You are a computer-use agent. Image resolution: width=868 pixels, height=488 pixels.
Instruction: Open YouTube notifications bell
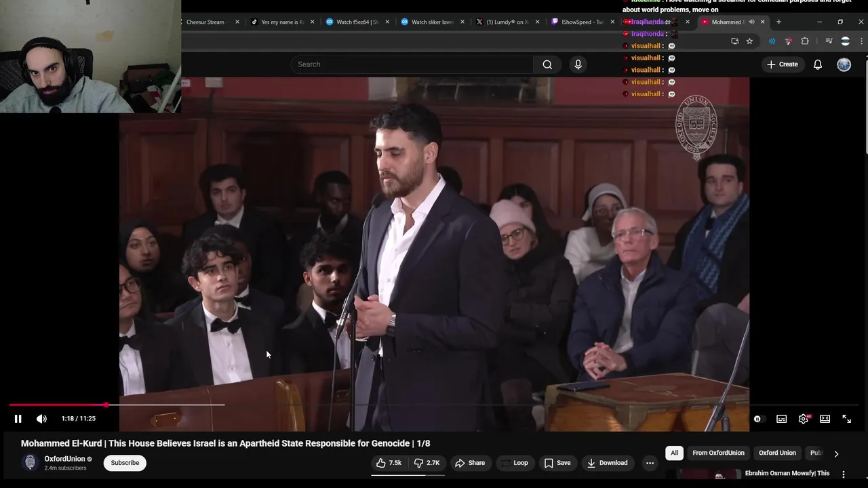pyautogui.click(x=818, y=64)
